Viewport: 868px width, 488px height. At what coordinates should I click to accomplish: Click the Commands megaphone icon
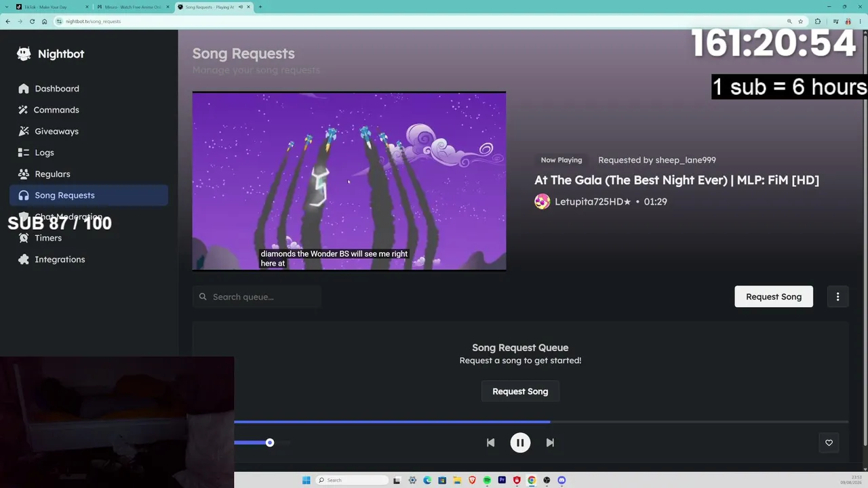click(x=24, y=110)
